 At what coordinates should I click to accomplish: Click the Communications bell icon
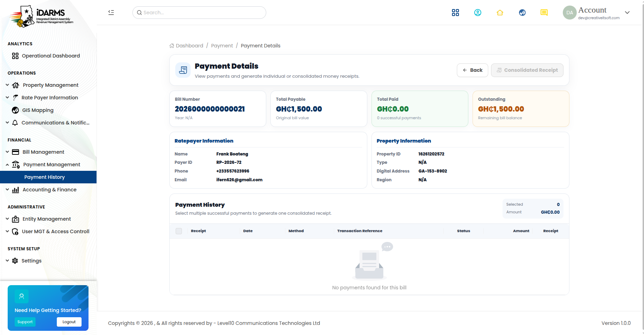15,123
